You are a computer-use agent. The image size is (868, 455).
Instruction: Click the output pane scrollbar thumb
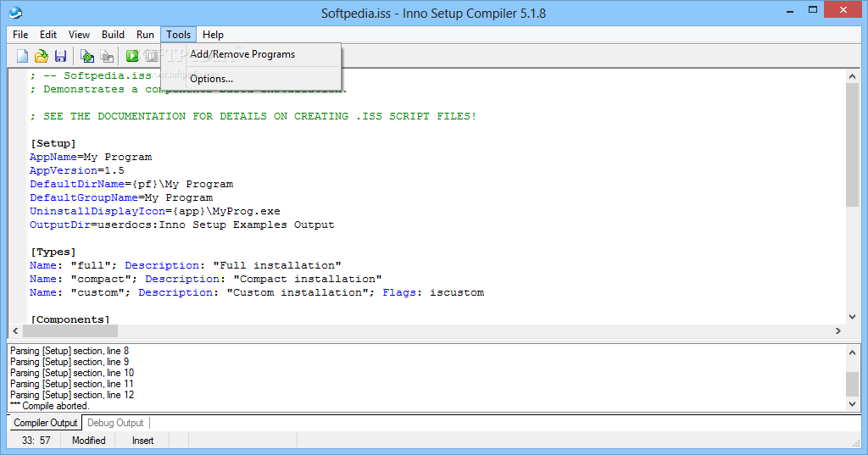(852, 384)
